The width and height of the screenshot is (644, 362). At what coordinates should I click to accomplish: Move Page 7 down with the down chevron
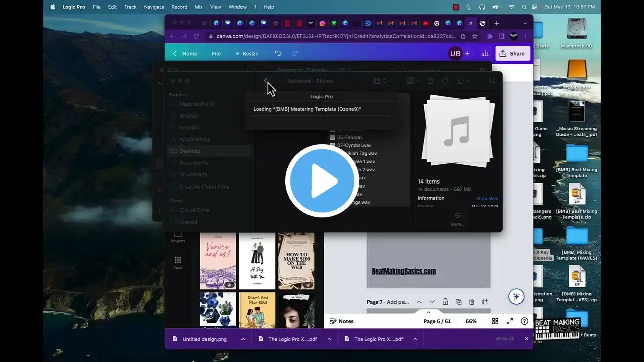point(432,302)
